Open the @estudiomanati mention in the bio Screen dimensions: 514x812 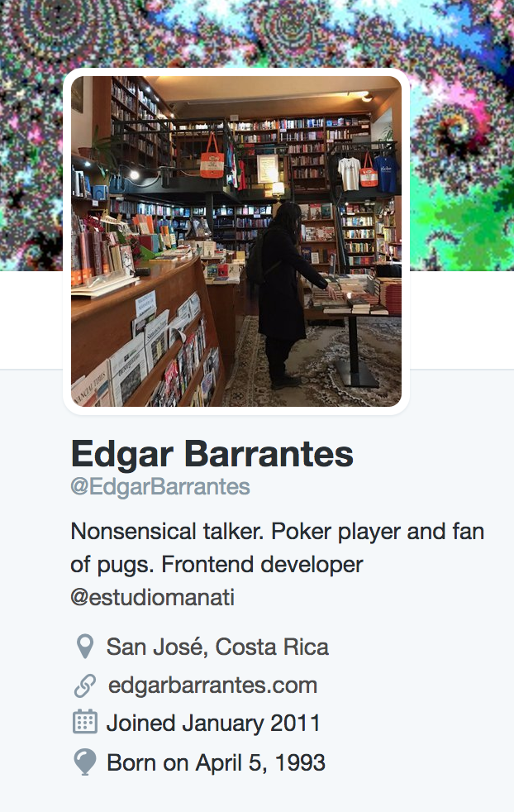click(152, 598)
